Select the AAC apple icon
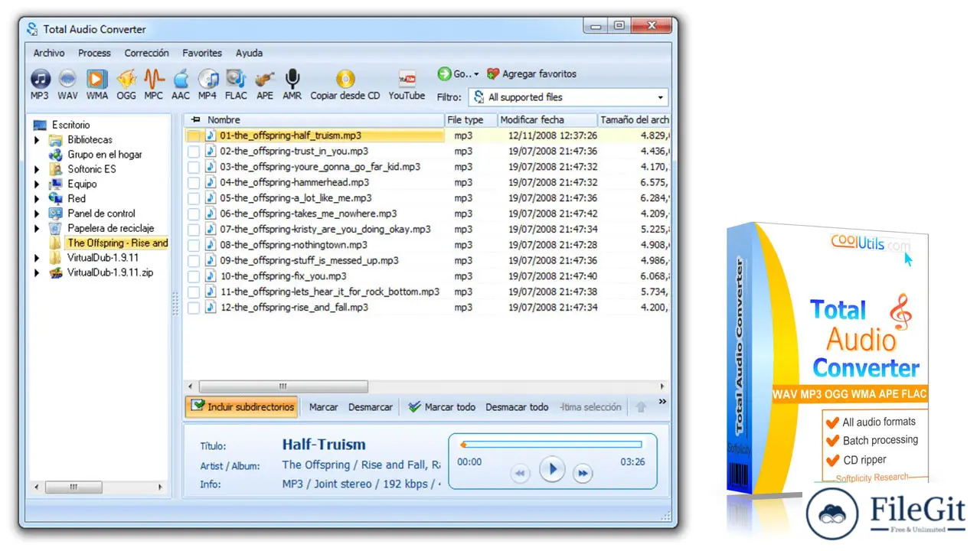This screenshot has height=551, width=980. click(181, 79)
